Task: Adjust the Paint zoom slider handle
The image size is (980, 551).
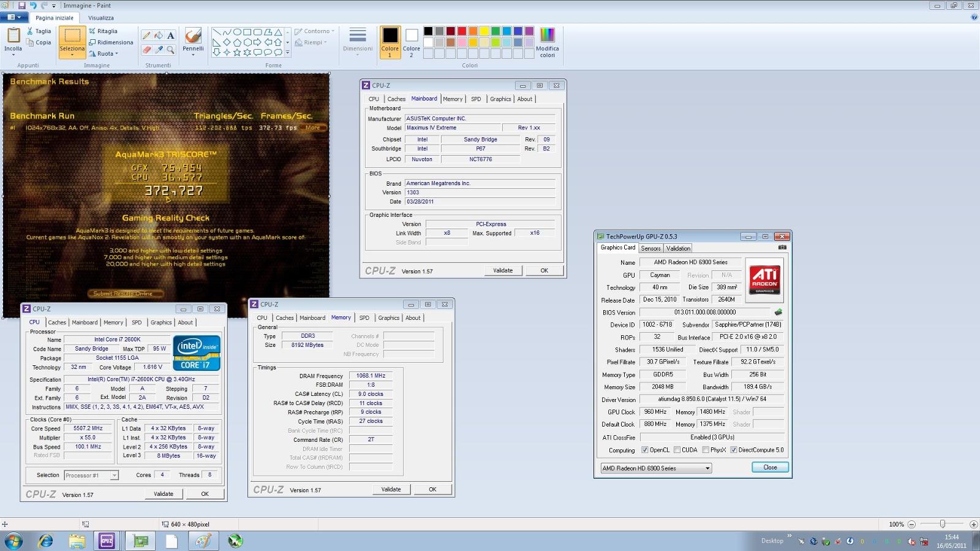Action: click(943, 524)
